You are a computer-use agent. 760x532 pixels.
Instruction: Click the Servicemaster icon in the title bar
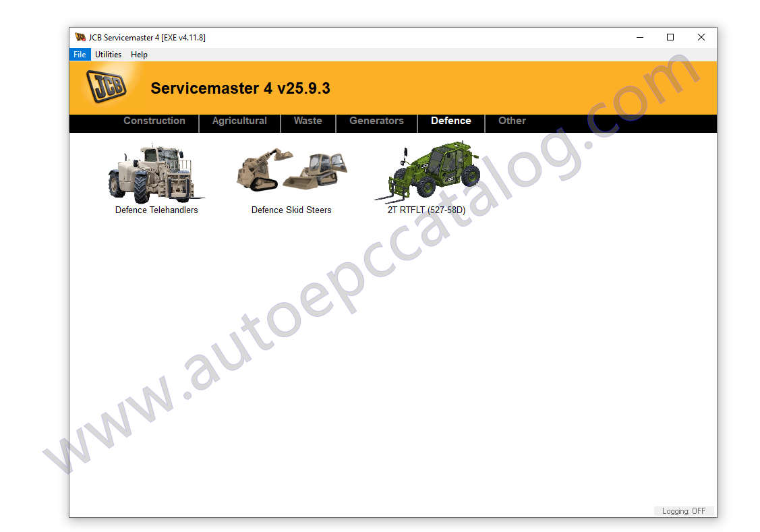pyautogui.click(x=79, y=37)
